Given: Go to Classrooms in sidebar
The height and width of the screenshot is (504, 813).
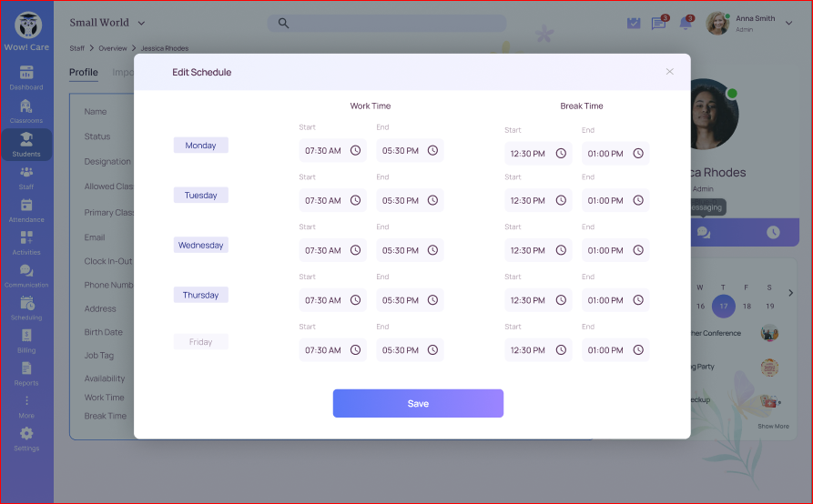Looking at the screenshot, I should (x=26, y=110).
